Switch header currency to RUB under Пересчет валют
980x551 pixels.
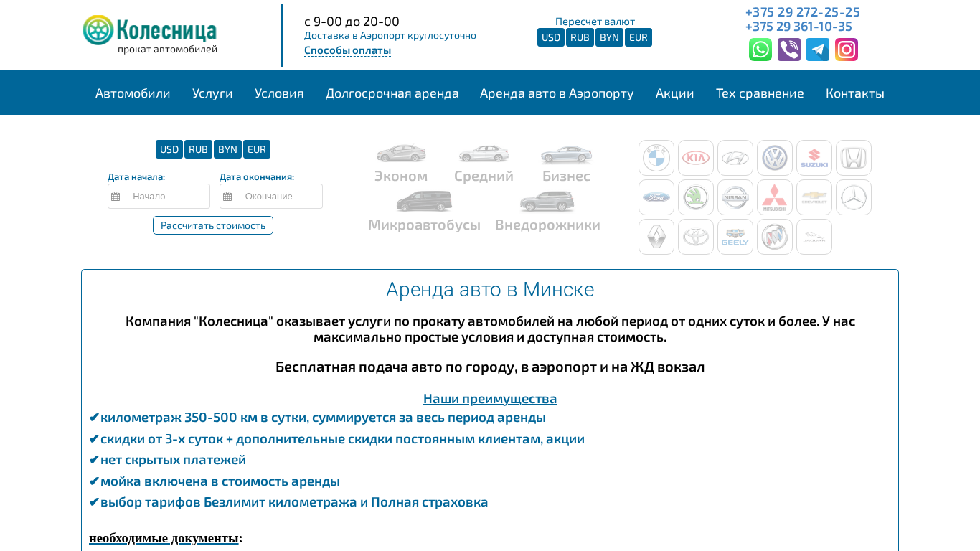coord(580,37)
